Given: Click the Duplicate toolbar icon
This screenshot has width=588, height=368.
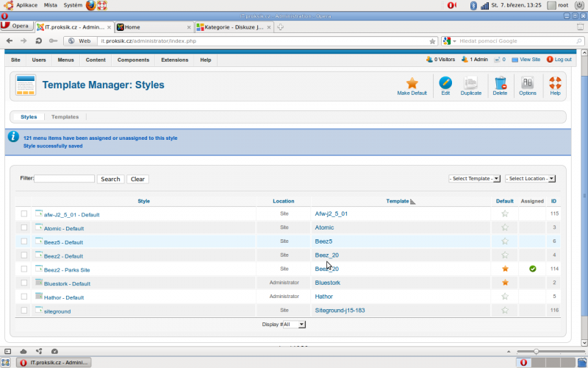Looking at the screenshot, I should click(x=470, y=84).
